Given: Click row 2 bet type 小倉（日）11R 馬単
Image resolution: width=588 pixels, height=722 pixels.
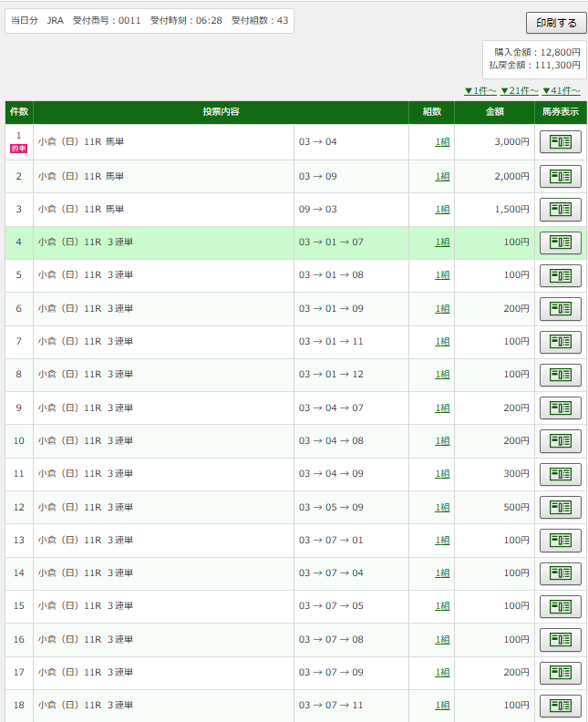Looking at the screenshot, I should coord(81,176).
